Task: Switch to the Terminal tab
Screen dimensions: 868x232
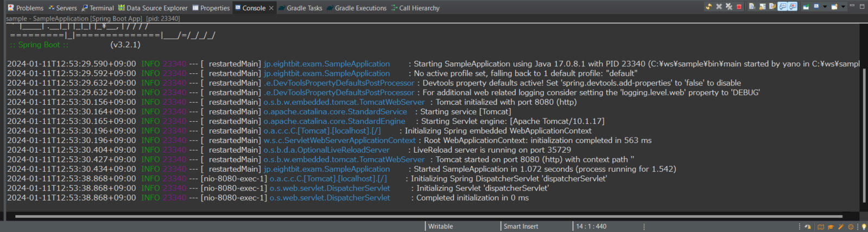Action: pos(98,8)
